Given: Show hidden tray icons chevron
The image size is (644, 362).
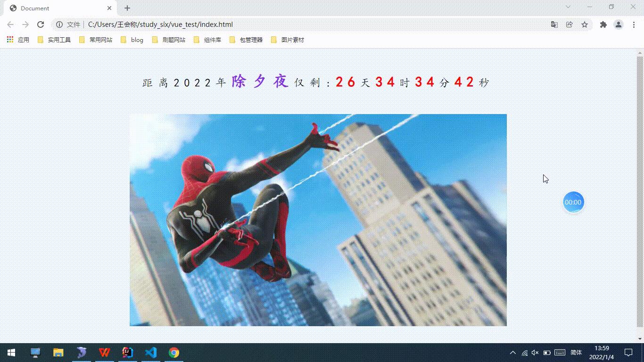Looking at the screenshot, I should click(513, 353).
